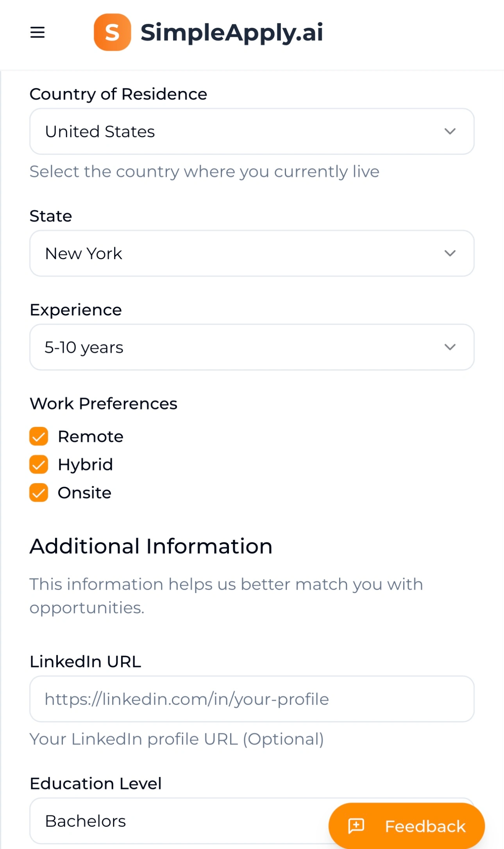Click the Hybrid label text
Screen dimensions: 504x849
(x=86, y=465)
